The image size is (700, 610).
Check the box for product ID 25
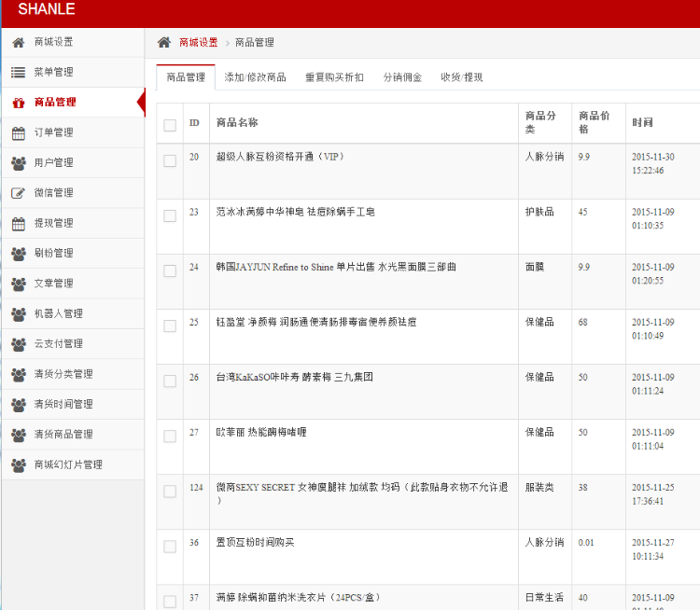click(x=170, y=326)
